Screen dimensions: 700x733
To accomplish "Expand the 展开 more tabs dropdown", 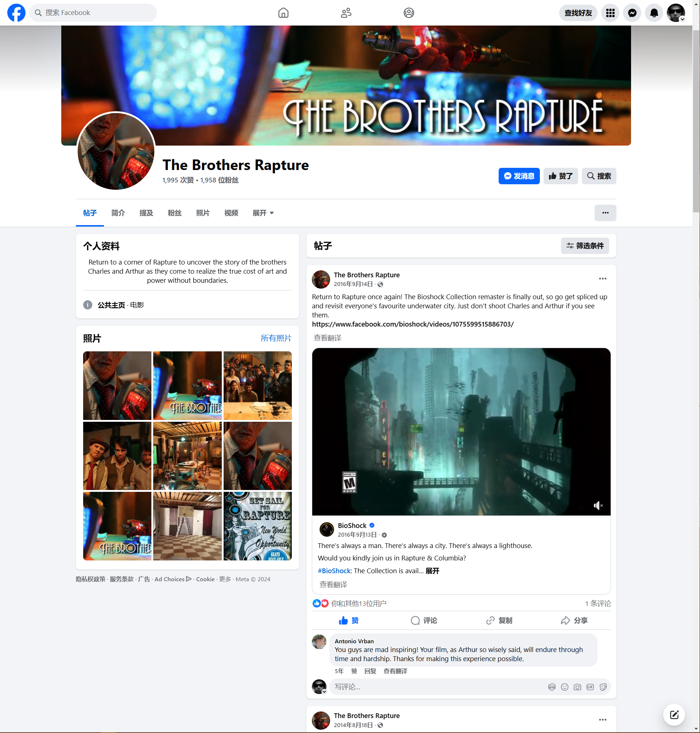I will tap(263, 213).
